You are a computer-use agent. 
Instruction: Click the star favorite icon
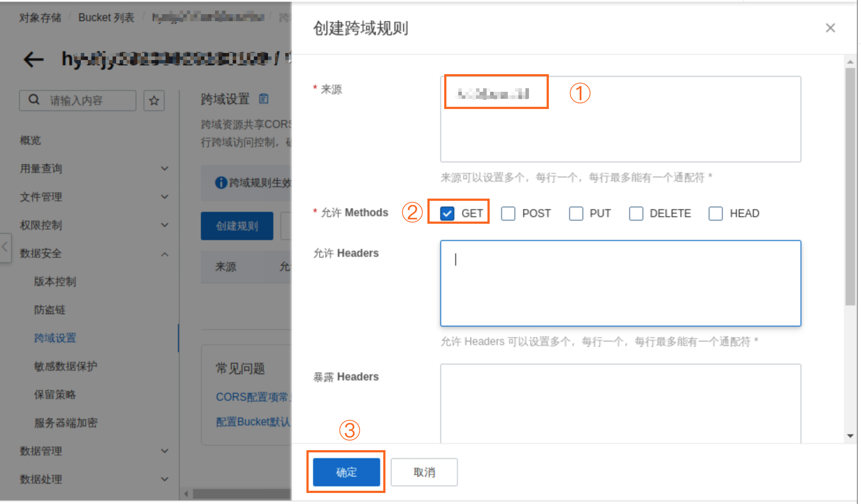154,101
